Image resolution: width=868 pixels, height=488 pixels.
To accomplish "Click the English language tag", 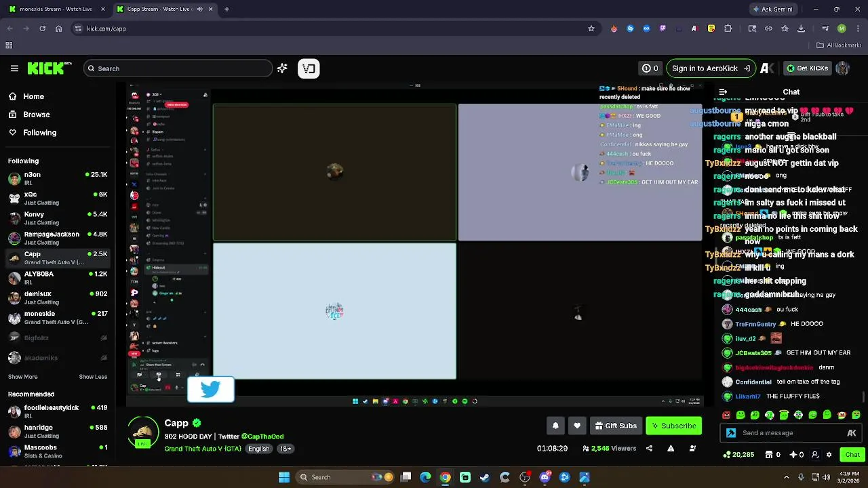I will coord(258,449).
